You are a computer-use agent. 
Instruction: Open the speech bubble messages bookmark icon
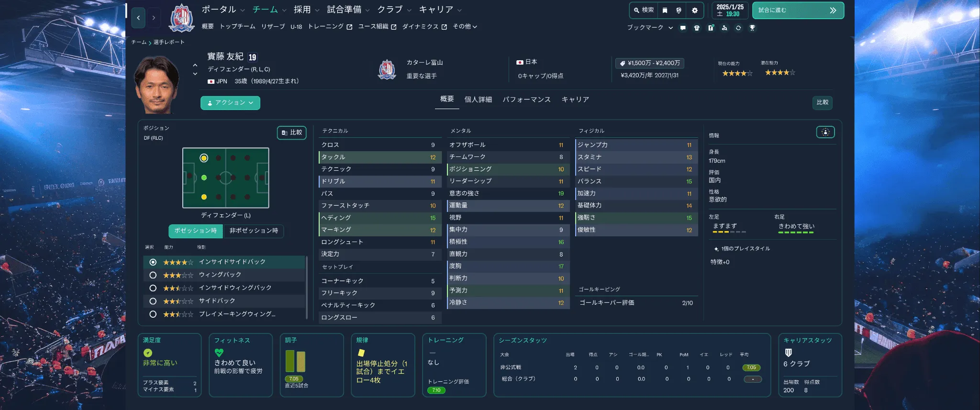pos(683,28)
